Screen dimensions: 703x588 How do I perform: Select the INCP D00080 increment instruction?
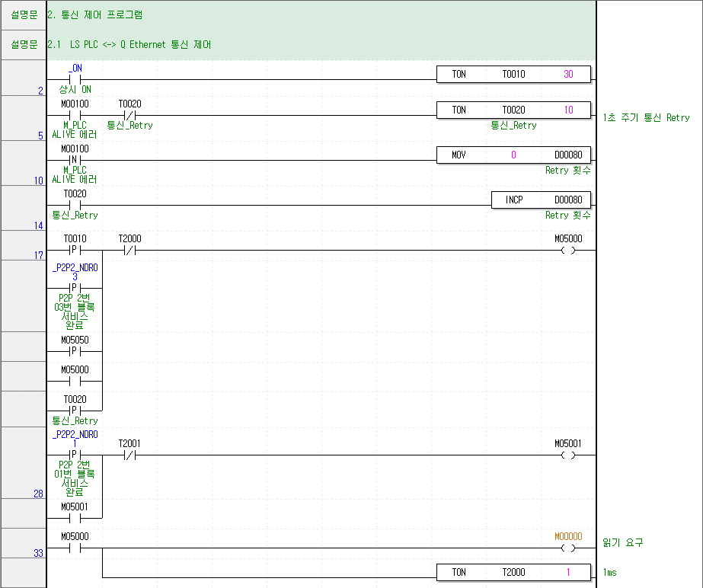point(541,200)
